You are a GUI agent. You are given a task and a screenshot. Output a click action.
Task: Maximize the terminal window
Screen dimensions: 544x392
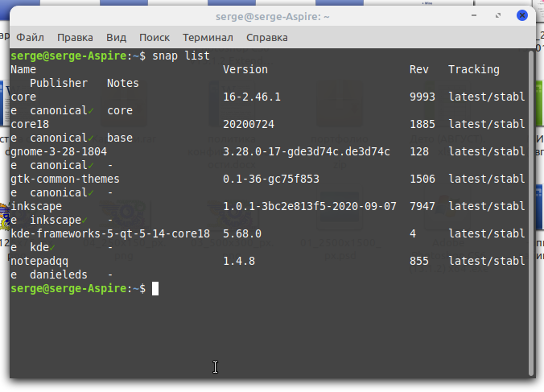tap(498, 15)
